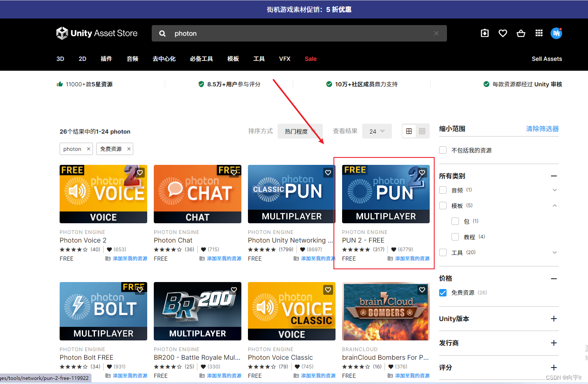588x384 pixels.
Task: Expand the 音频 category chevron
Action: tap(555, 190)
